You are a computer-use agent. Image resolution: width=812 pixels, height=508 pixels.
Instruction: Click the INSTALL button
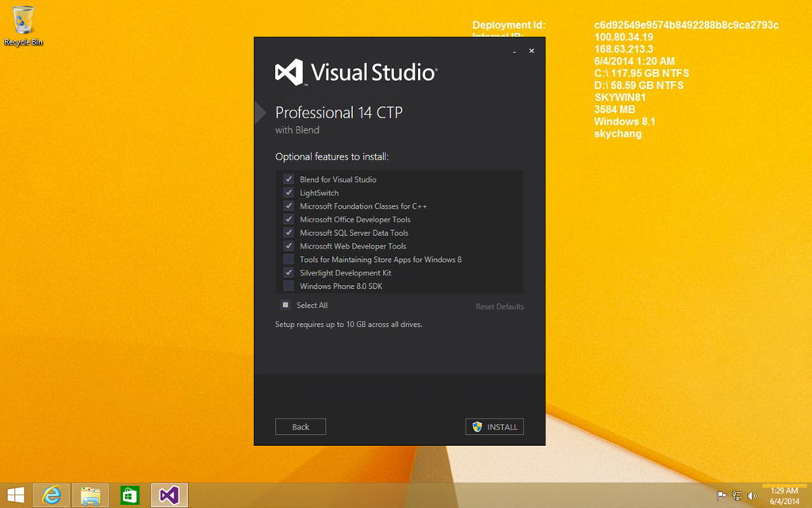pyautogui.click(x=495, y=426)
